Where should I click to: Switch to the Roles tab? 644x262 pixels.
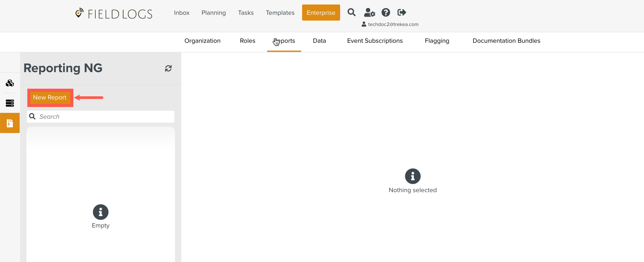point(247,41)
